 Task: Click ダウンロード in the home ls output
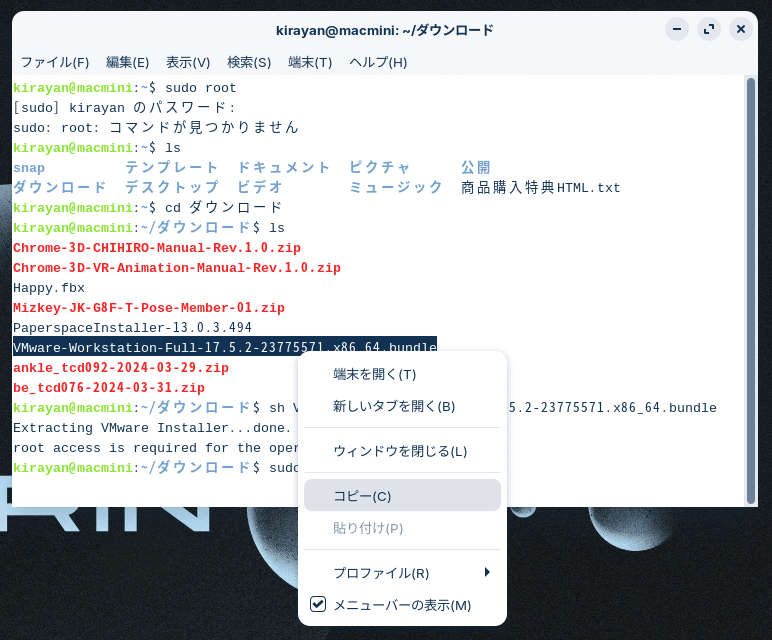[x=59, y=187]
